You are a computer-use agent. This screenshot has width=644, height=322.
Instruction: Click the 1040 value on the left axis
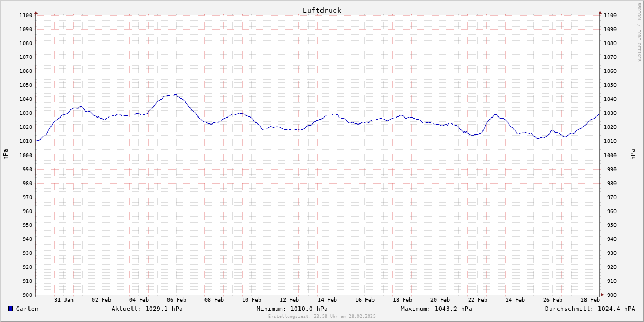26,99
